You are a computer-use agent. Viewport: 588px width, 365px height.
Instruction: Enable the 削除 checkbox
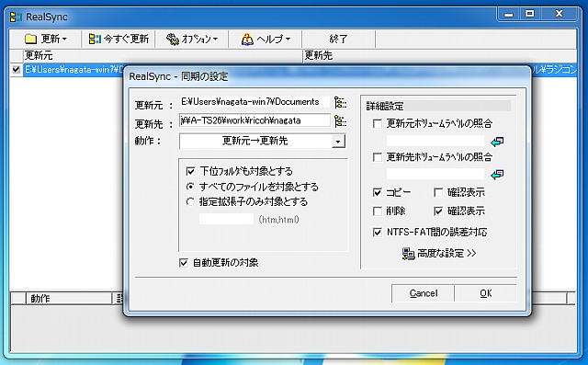click(x=378, y=211)
